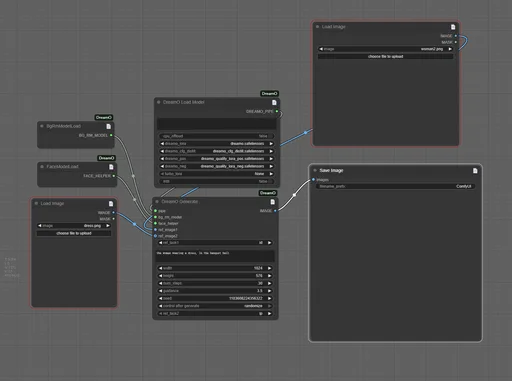Click document icon on DreamO Load Model node
Image resolution: width=512 pixels, height=381 pixels.
click(x=274, y=102)
